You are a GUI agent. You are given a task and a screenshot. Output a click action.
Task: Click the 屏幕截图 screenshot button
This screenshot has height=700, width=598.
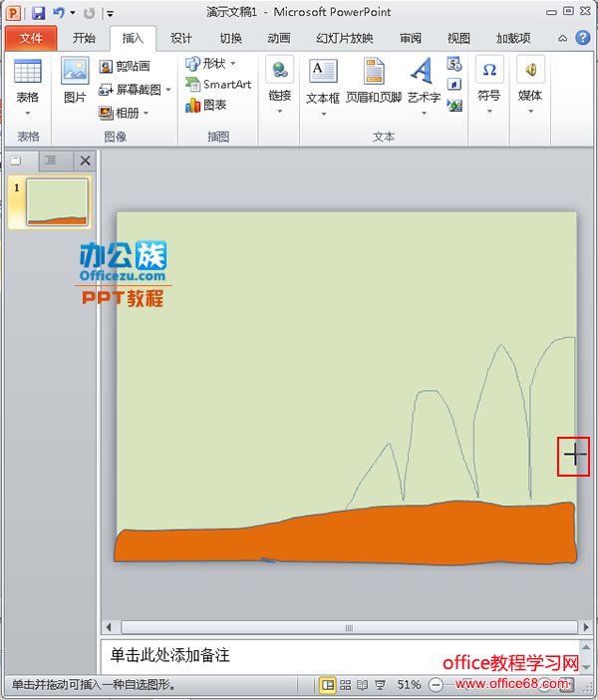tap(130, 90)
